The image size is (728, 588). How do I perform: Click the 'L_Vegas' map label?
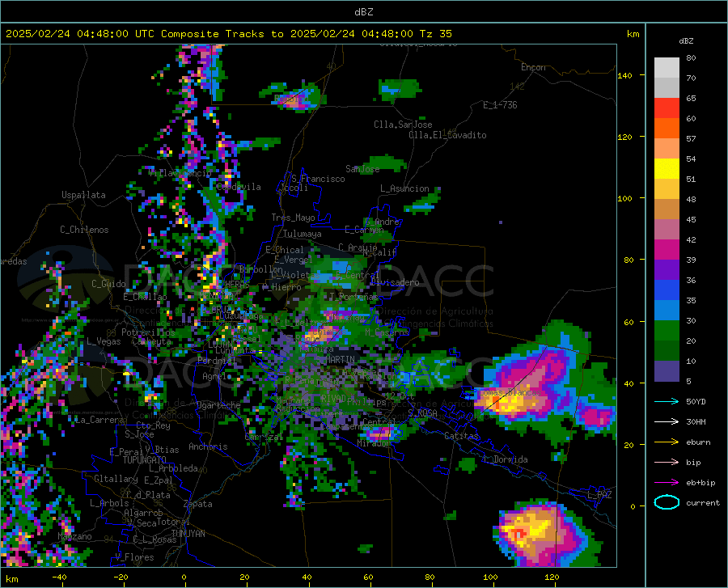pyautogui.click(x=104, y=341)
